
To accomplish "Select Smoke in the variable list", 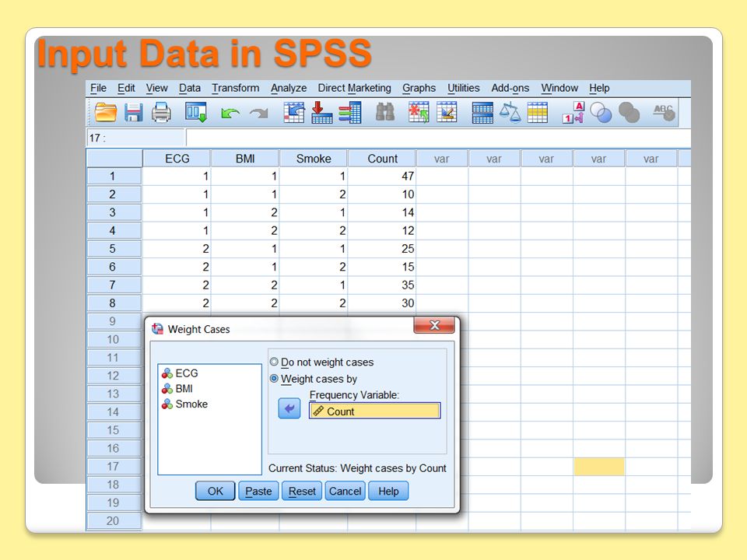I will 185,404.
